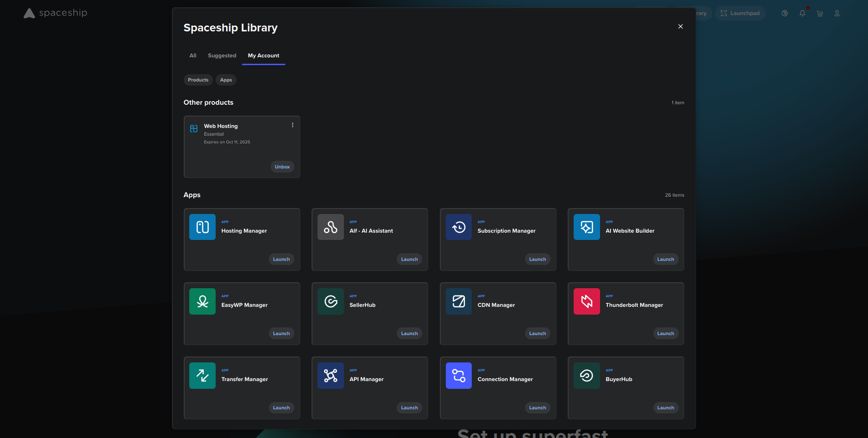Click the BuyerHub app icon
Image resolution: width=868 pixels, height=438 pixels.
586,375
